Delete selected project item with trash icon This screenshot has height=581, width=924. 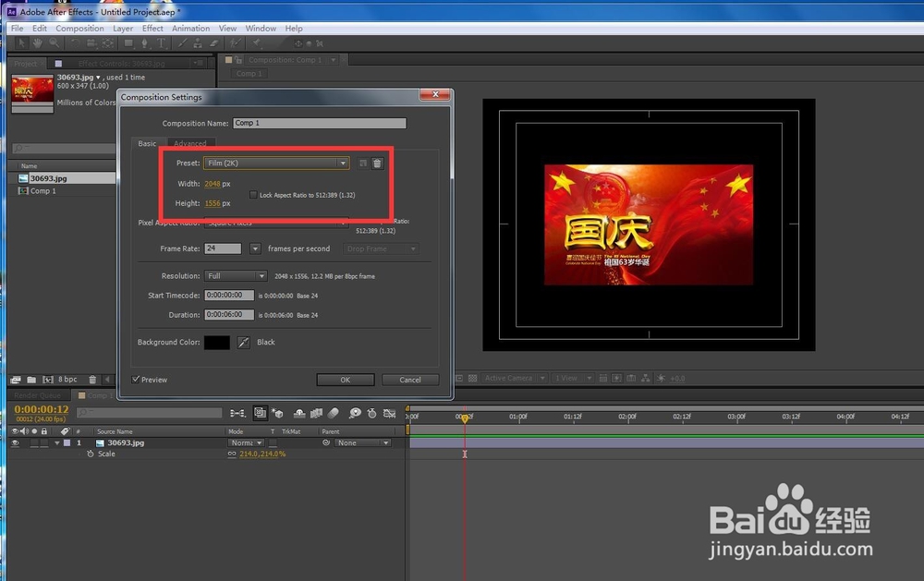[92, 380]
